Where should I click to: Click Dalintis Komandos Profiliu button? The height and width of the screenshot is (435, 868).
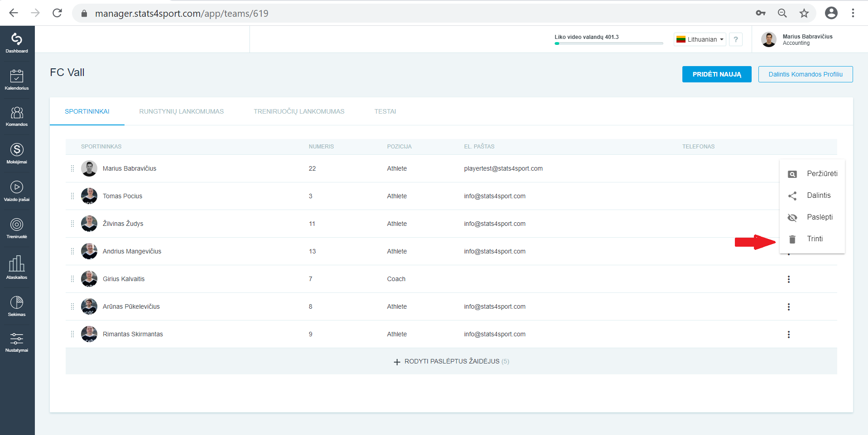point(806,74)
